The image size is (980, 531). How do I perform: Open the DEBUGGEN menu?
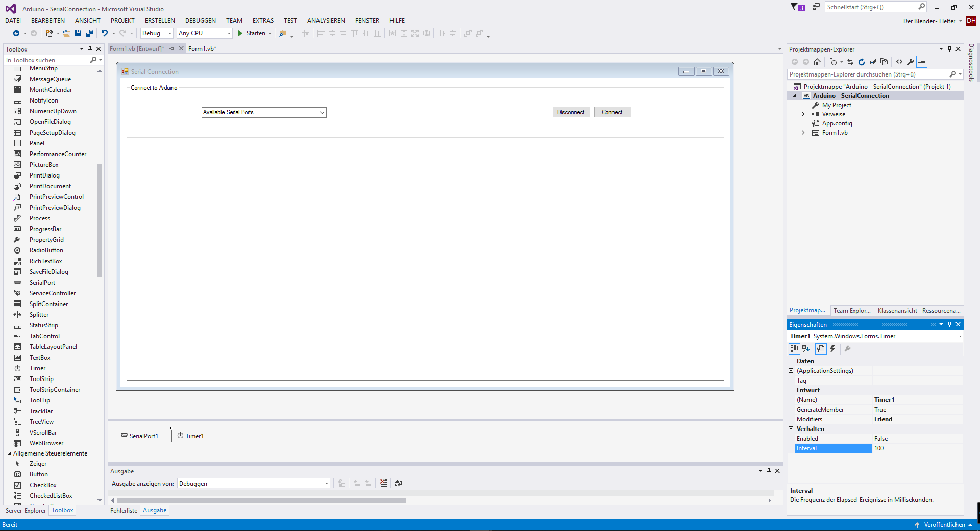point(200,20)
